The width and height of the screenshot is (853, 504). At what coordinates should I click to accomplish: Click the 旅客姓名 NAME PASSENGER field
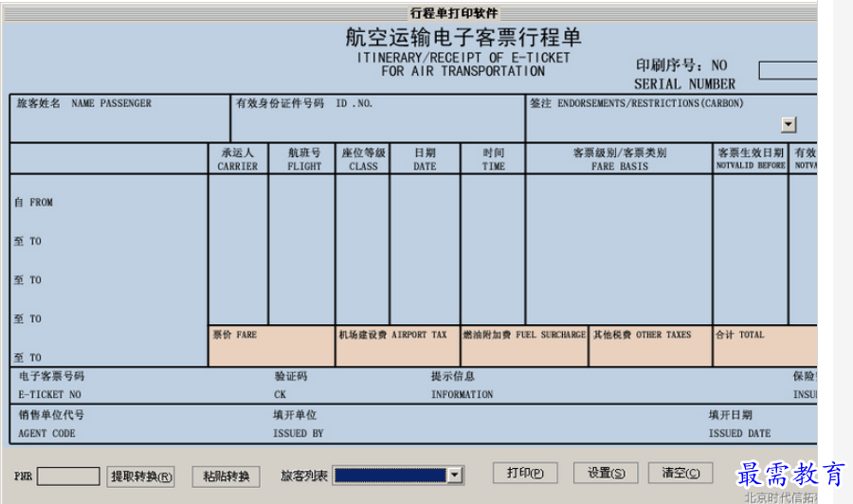[x=119, y=118]
